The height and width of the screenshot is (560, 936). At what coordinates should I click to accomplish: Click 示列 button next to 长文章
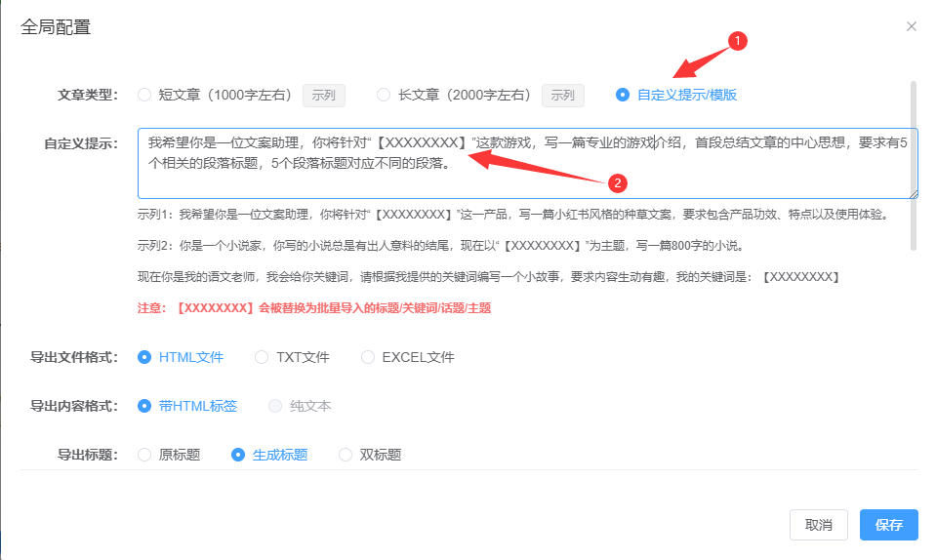click(563, 95)
